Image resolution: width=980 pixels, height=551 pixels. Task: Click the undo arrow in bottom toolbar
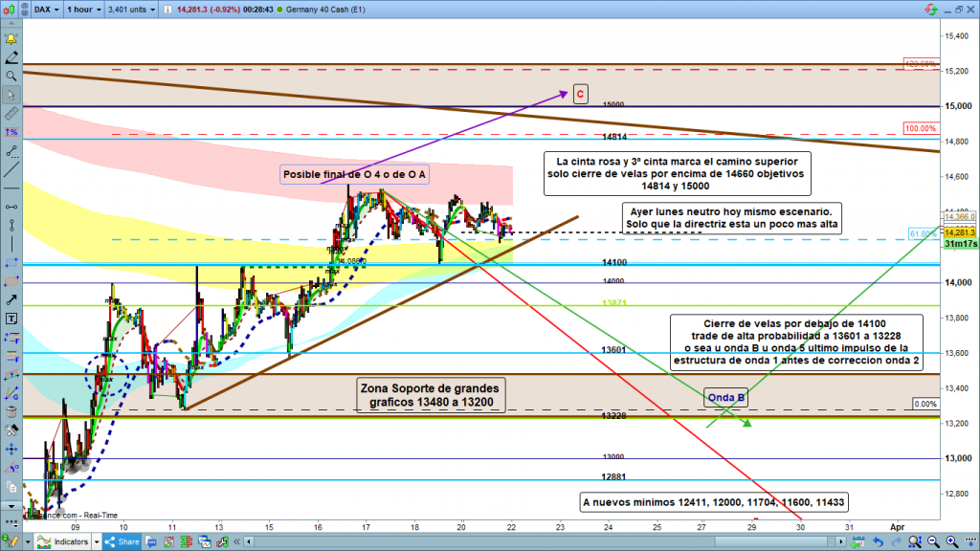880,541
